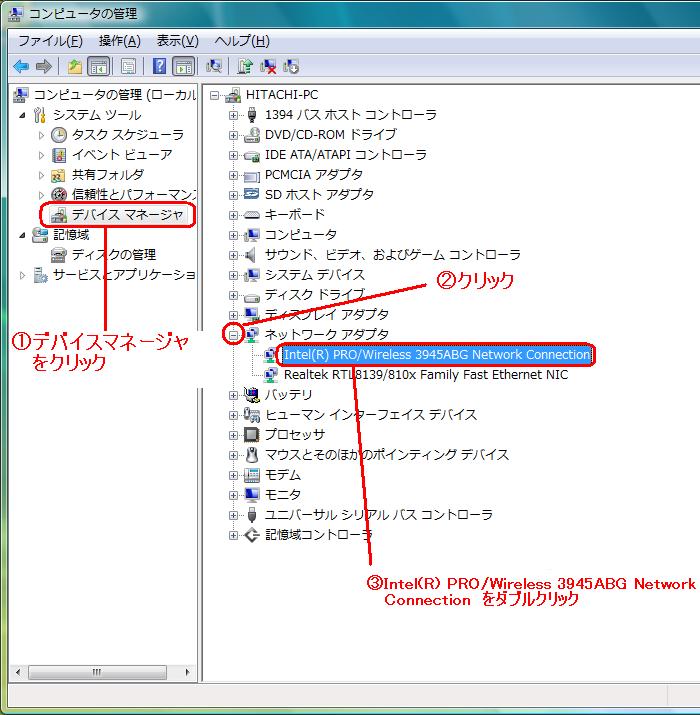Image resolution: width=700 pixels, height=715 pixels.
Task: Click the キーボード keyboard icon
Action: (x=252, y=215)
